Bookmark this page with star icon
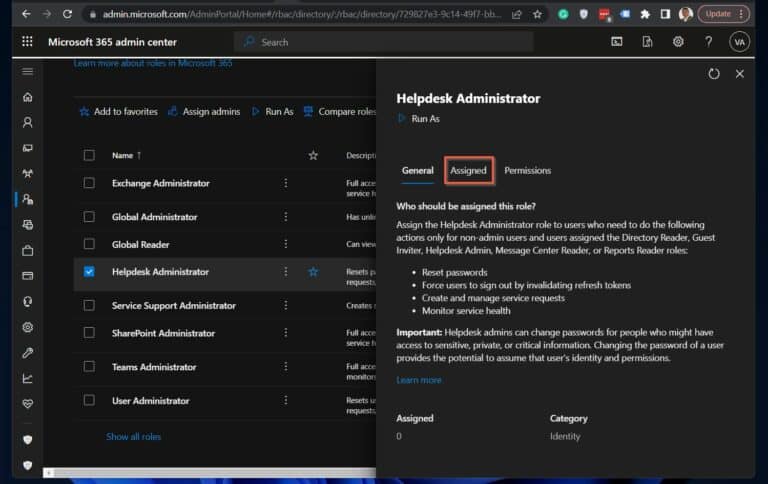Screen dimensions: 768x484 pos(537,14)
